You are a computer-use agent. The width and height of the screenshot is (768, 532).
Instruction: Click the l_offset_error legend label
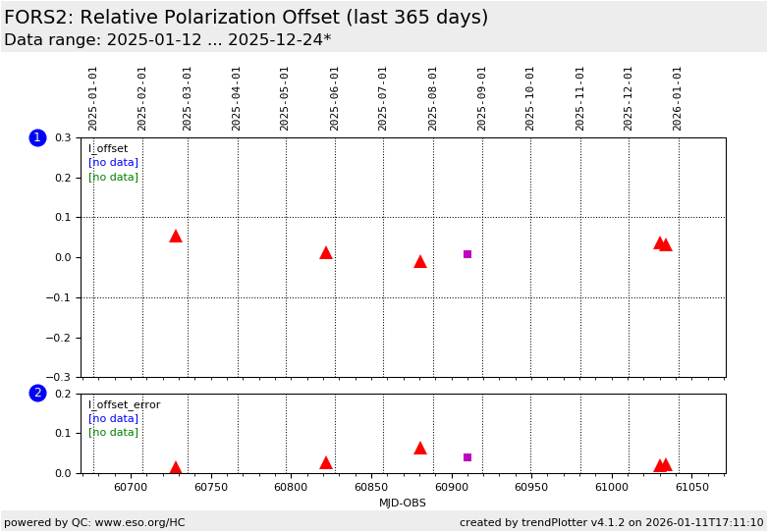(x=124, y=404)
